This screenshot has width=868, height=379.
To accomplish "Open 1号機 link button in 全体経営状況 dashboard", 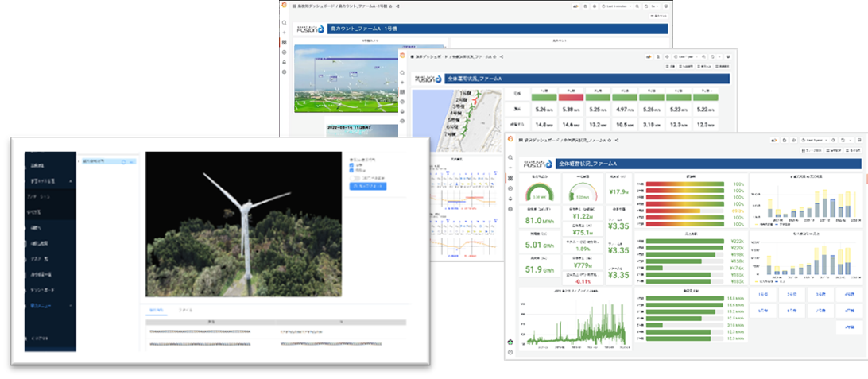I will tap(763, 295).
